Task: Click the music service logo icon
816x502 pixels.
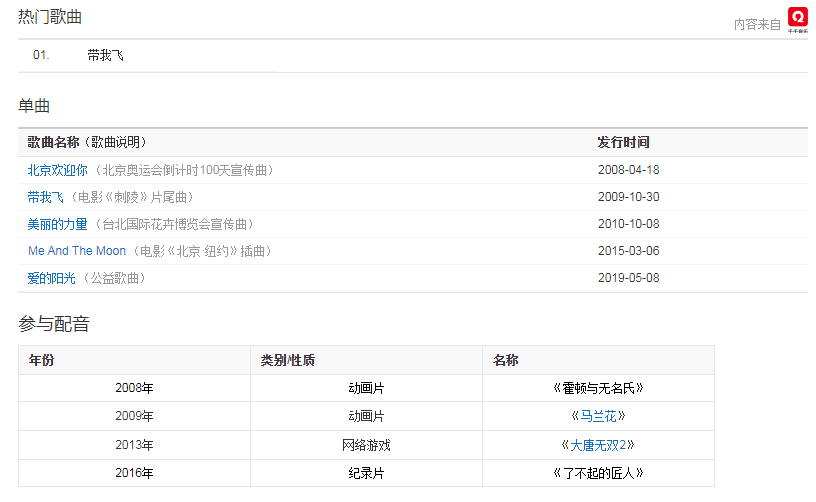Action: [797, 19]
